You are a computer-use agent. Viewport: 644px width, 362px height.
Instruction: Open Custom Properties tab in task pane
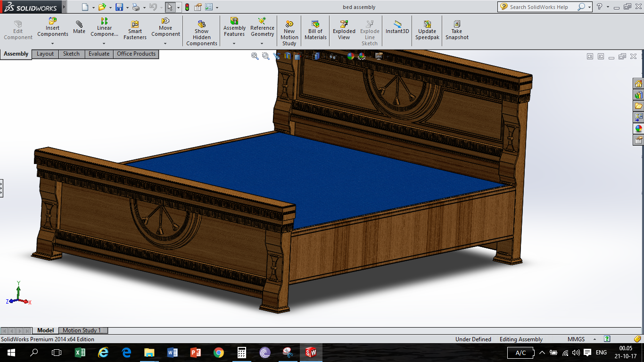638,140
